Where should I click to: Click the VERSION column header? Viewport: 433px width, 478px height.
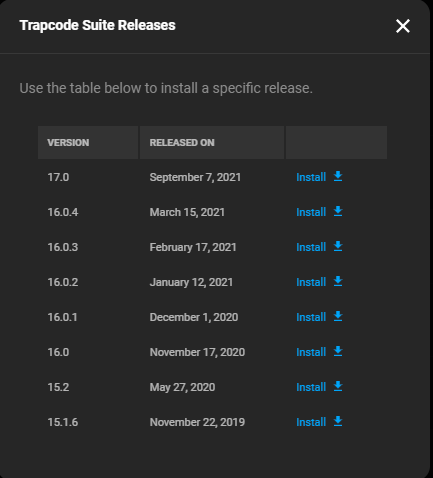[x=88, y=142]
